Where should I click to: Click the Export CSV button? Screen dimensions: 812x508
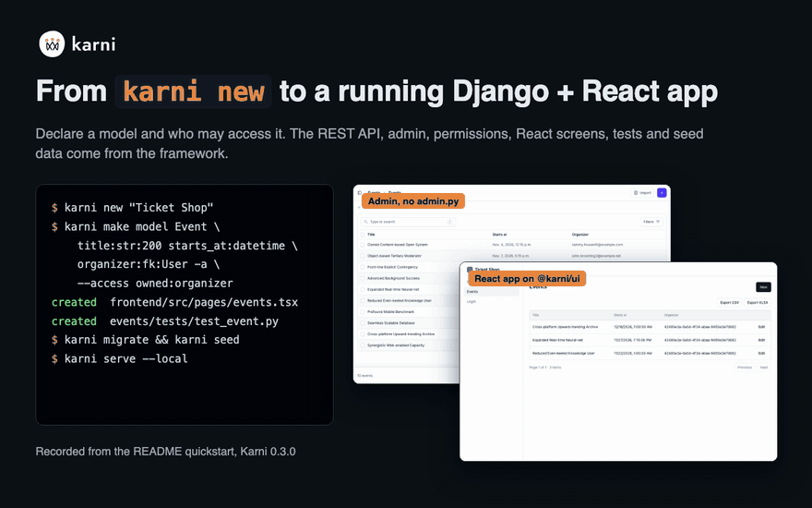point(729,303)
